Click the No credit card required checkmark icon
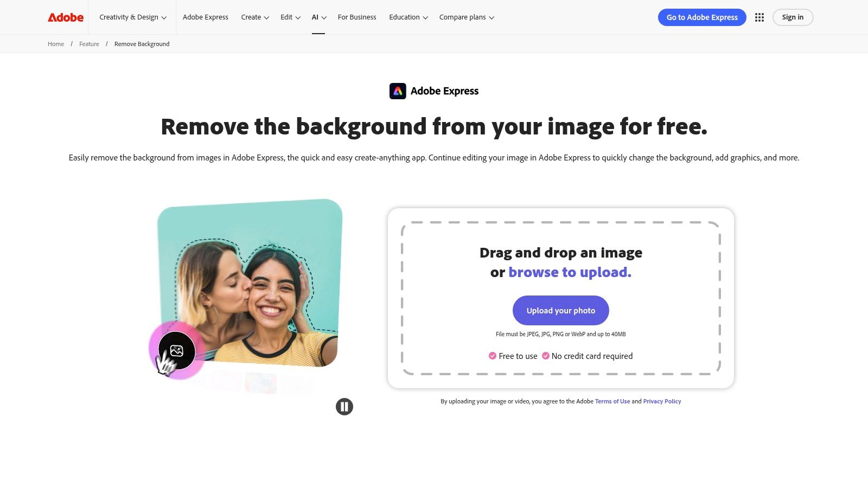 [546, 356]
